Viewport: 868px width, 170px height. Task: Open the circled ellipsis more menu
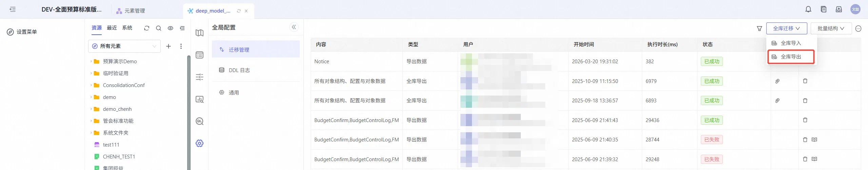[x=858, y=29]
